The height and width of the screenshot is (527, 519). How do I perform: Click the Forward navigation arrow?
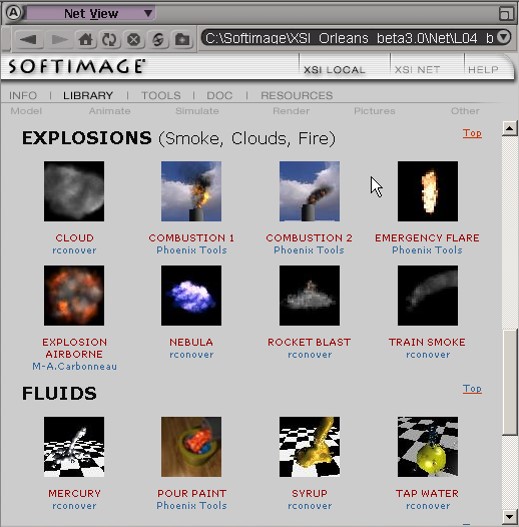(59, 40)
